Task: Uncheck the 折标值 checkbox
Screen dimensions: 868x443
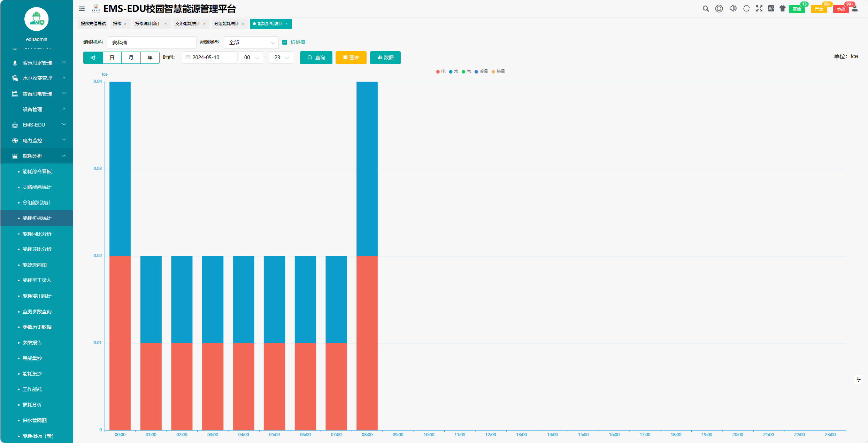Action: 285,42
